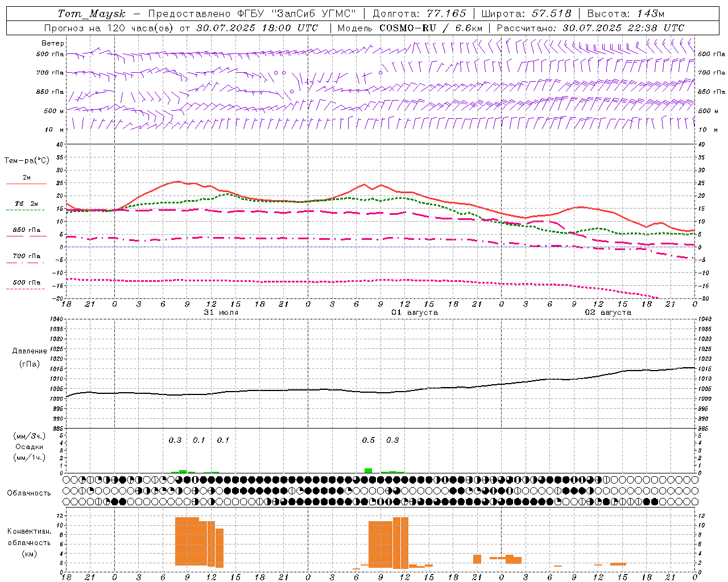The height and width of the screenshot is (582, 728).
Task: Click the Осадки label
Action: [30, 447]
